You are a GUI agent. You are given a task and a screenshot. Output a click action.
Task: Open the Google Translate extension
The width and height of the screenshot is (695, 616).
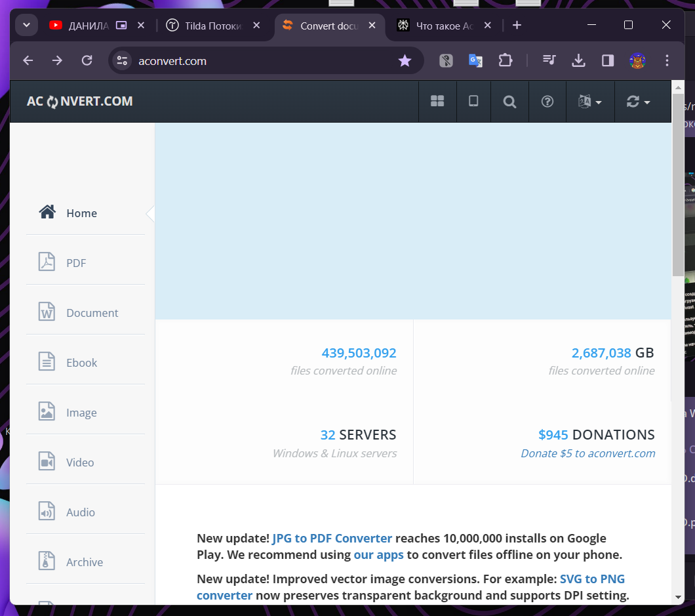pyautogui.click(x=475, y=60)
